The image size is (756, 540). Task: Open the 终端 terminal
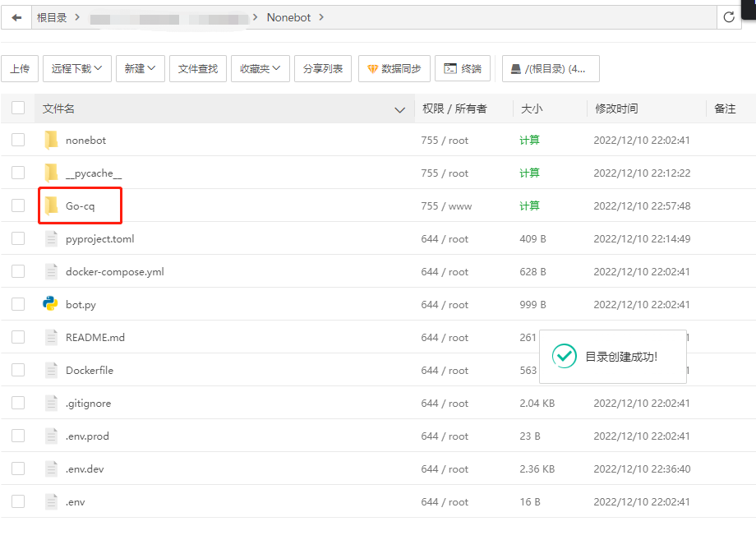point(463,68)
